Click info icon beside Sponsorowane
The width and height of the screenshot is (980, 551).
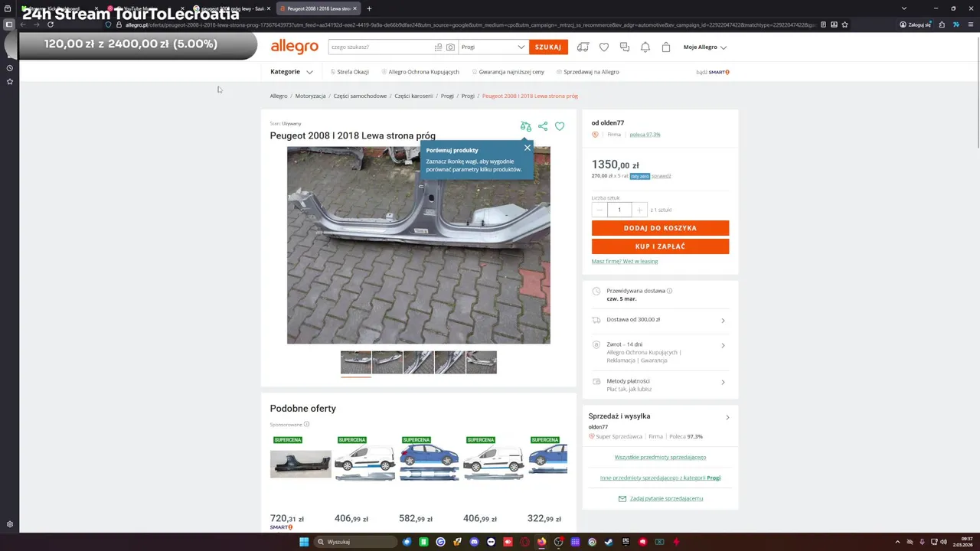tap(306, 424)
